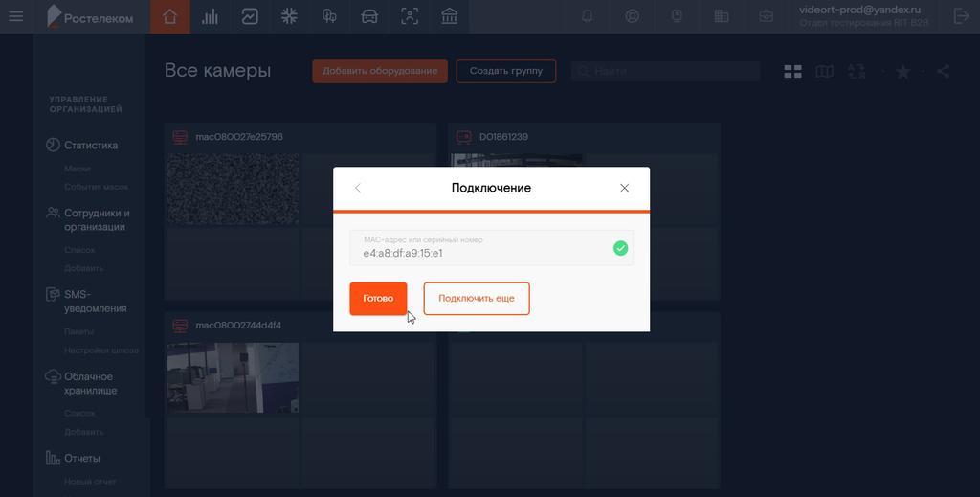The image size is (980, 497).
Task: Click account videort-prod@yandex.ru
Action: (x=860, y=10)
